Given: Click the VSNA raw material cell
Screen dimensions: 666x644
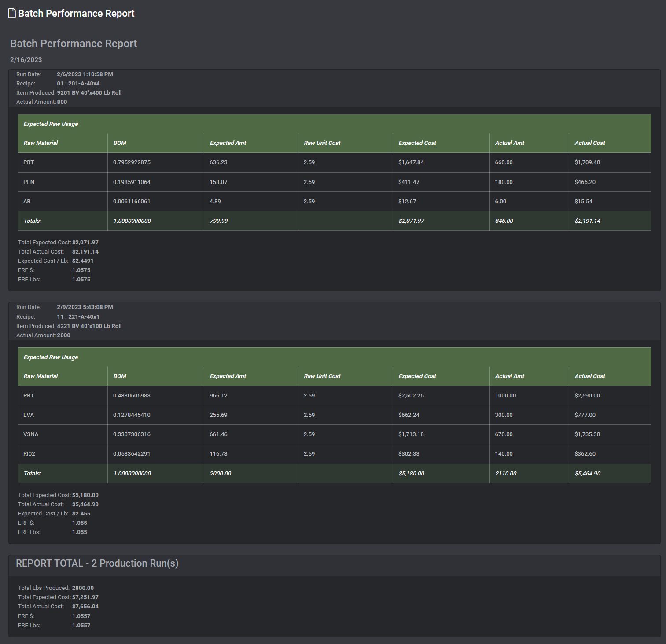Looking at the screenshot, I should pyautogui.click(x=31, y=434).
